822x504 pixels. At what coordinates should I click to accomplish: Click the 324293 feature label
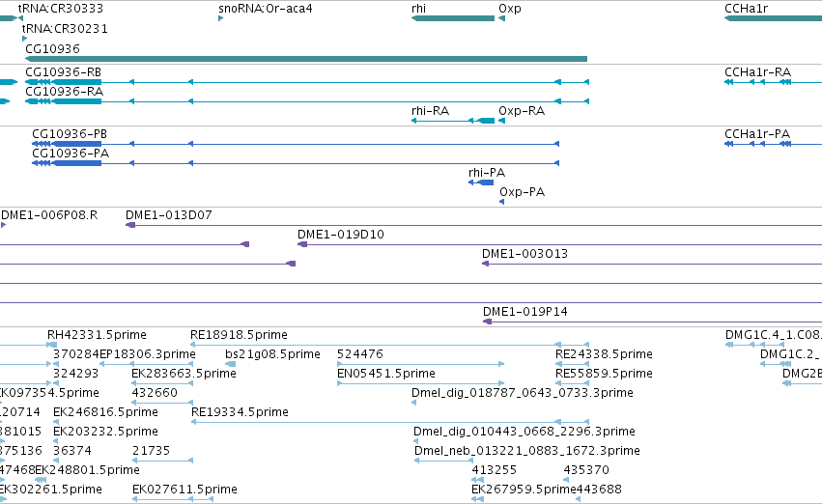point(76,373)
